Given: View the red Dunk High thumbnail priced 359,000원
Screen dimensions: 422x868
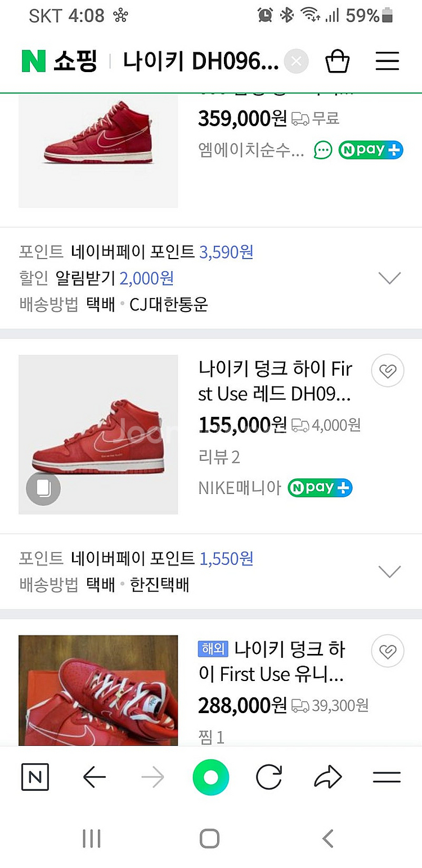Looking at the screenshot, I should (98, 149).
